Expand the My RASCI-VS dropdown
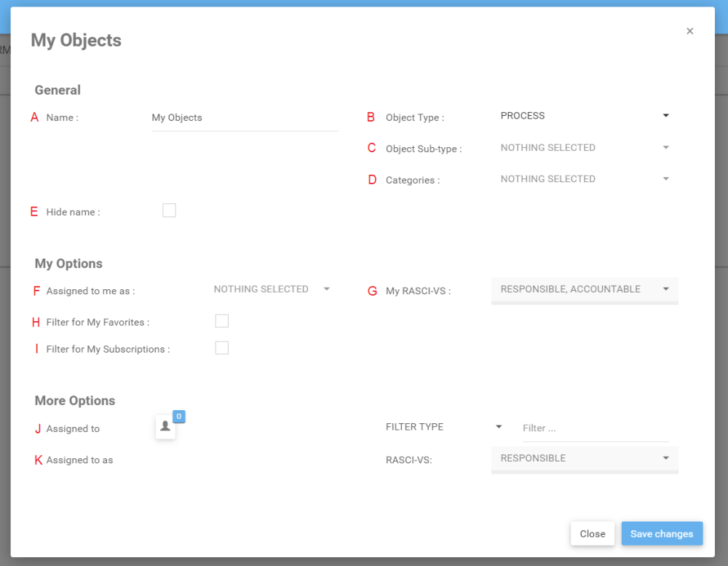Screen dimensions: 728x566 [x=584, y=289]
